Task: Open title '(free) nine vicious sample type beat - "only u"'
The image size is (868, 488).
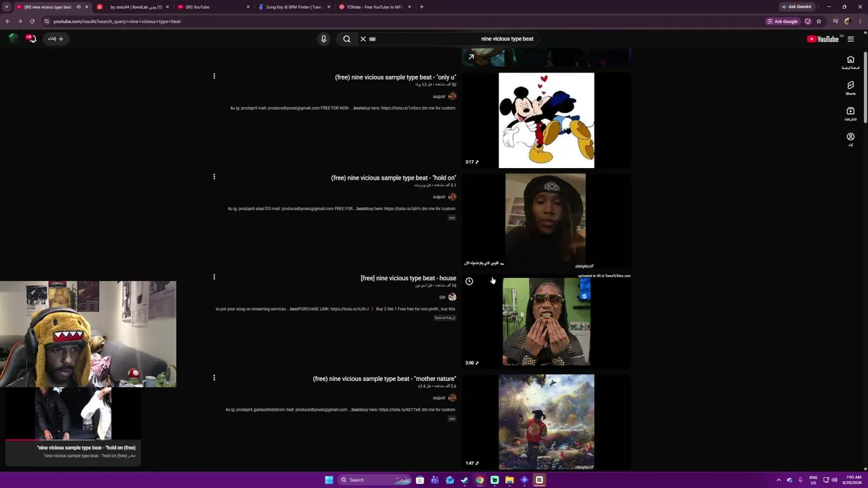Action: (395, 77)
